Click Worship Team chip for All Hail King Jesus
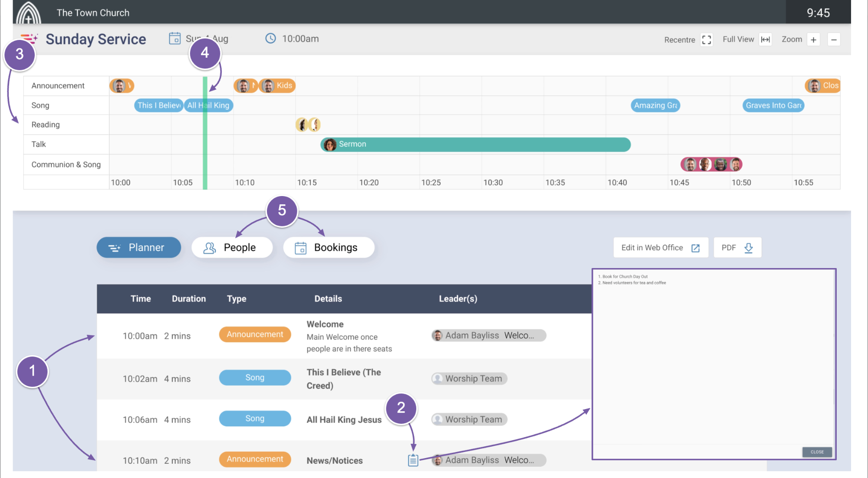The width and height of the screenshot is (868, 478). 469,419
